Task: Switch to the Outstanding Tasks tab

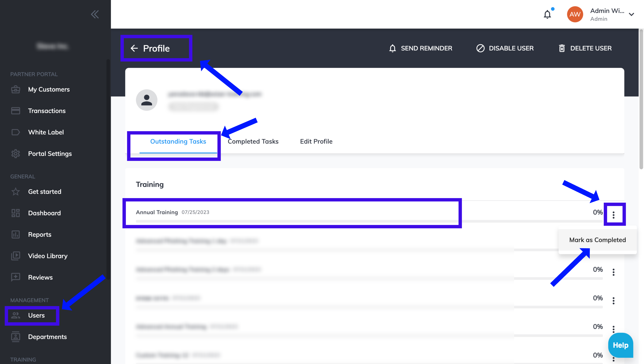Action: pos(178,141)
